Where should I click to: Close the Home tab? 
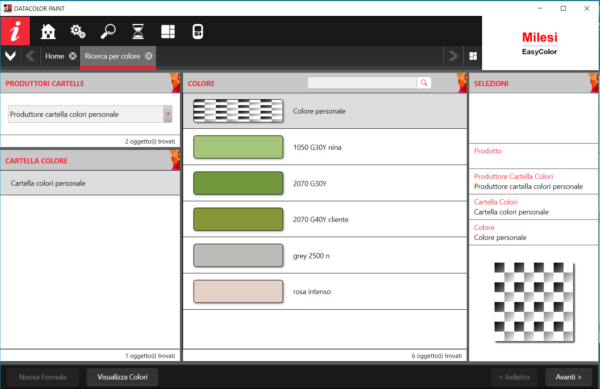pos(73,56)
